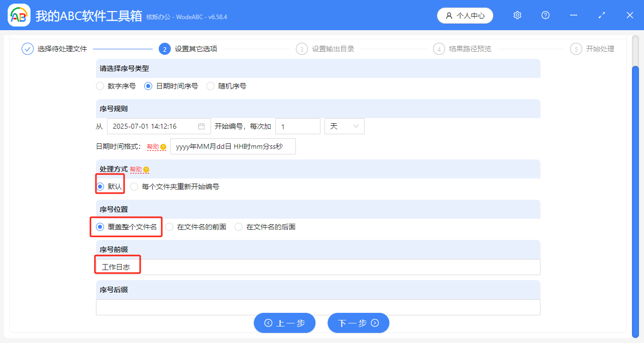Expand the 天 unit dropdown

click(x=344, y=126)
